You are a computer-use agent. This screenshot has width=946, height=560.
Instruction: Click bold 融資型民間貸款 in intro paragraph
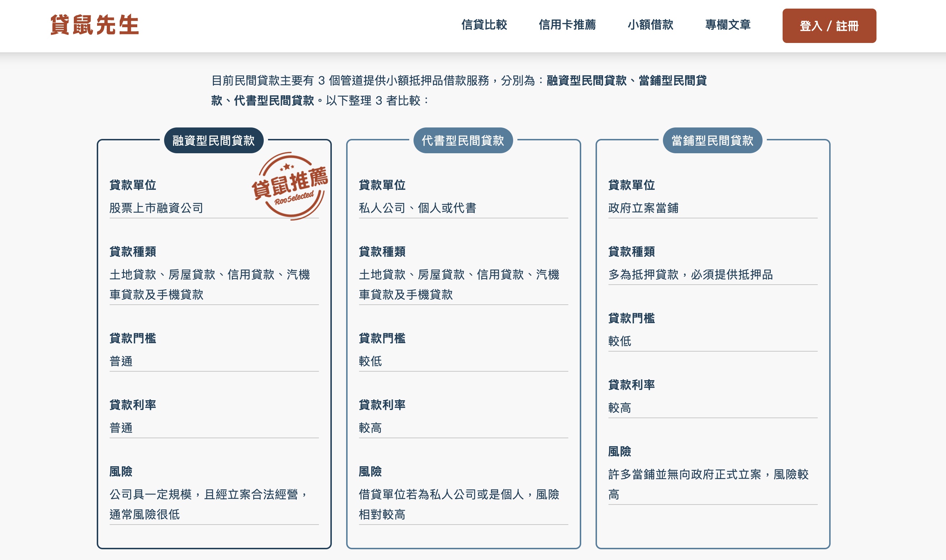(587, 80)
